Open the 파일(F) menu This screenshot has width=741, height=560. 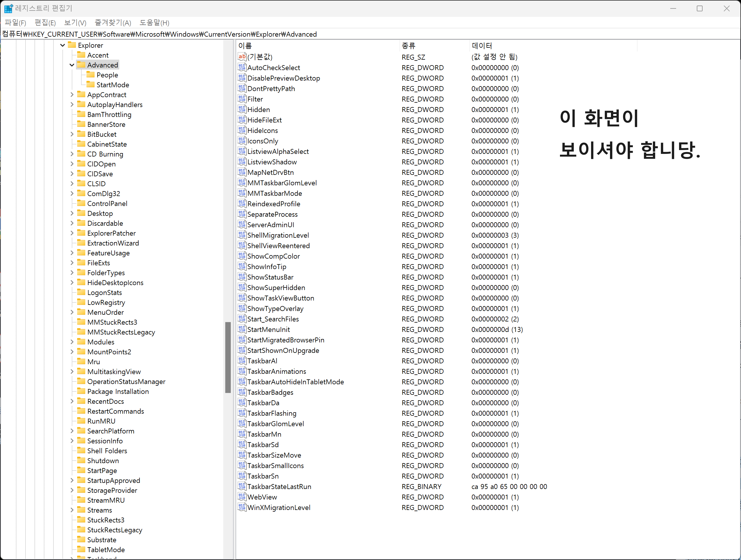[15, 23]
